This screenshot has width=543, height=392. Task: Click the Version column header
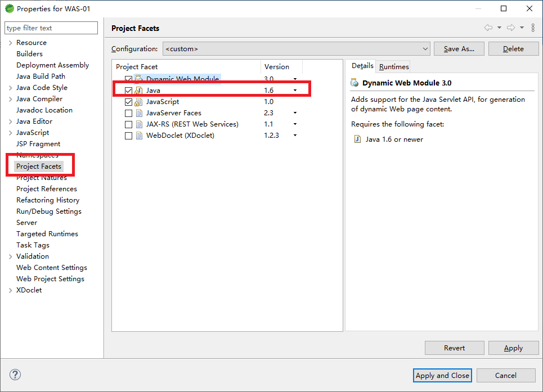coord(281,67)
